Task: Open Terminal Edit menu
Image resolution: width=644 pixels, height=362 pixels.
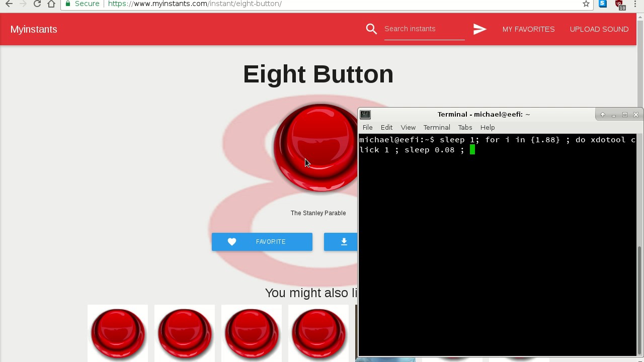Action: coord(386,128)
